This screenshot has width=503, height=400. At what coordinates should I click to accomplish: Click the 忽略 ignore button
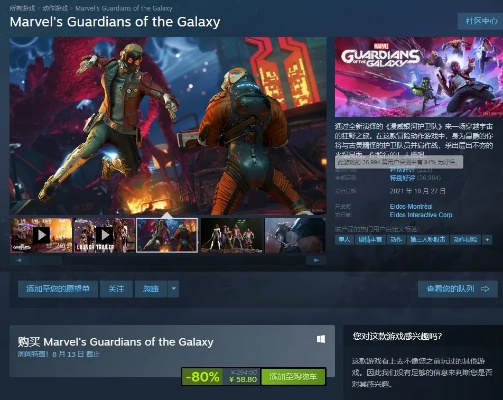151,289
